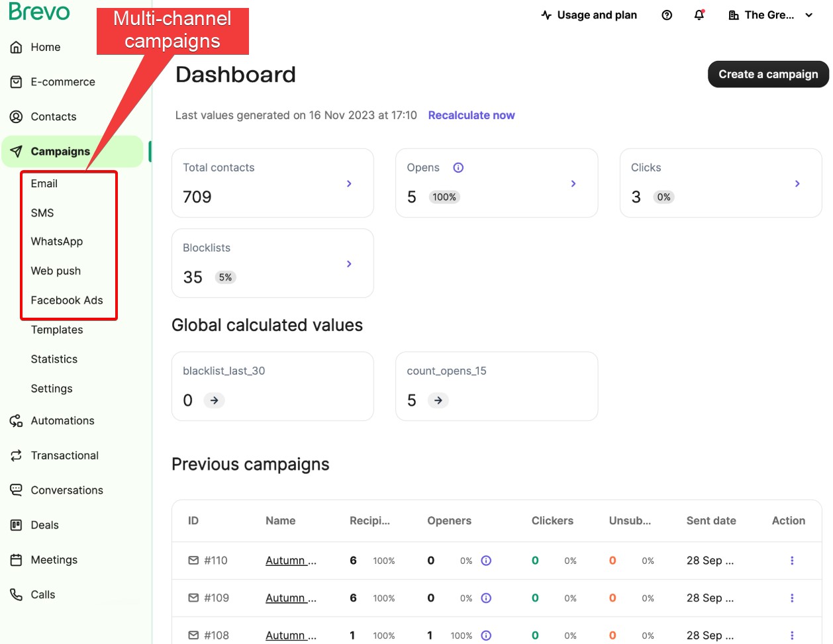Click the Brevo logo
The width and height of the screenshot is (833, 644).
pos(40,12)
